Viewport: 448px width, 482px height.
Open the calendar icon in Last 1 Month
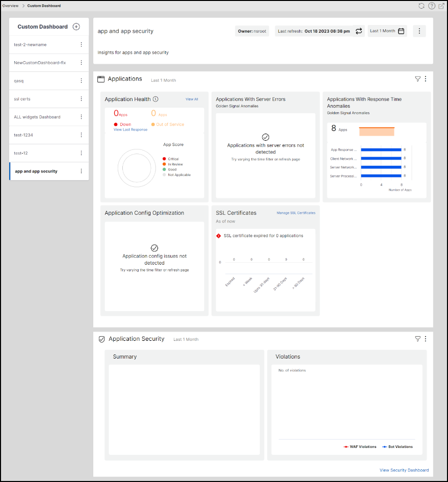(401, 31)
